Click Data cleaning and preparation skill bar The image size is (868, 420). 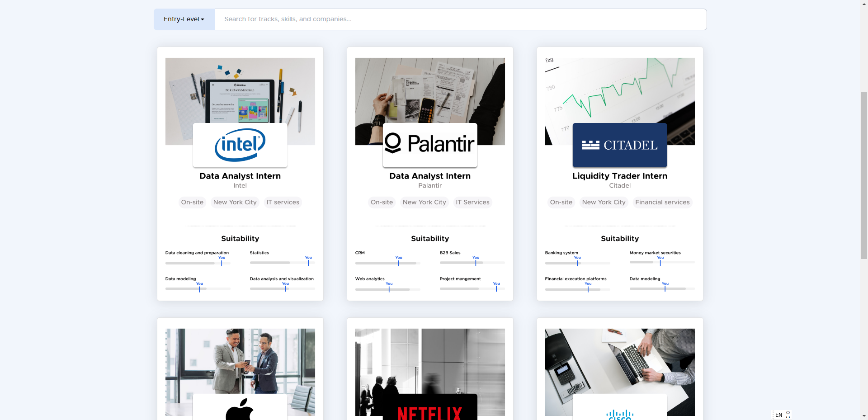(198, 263)
